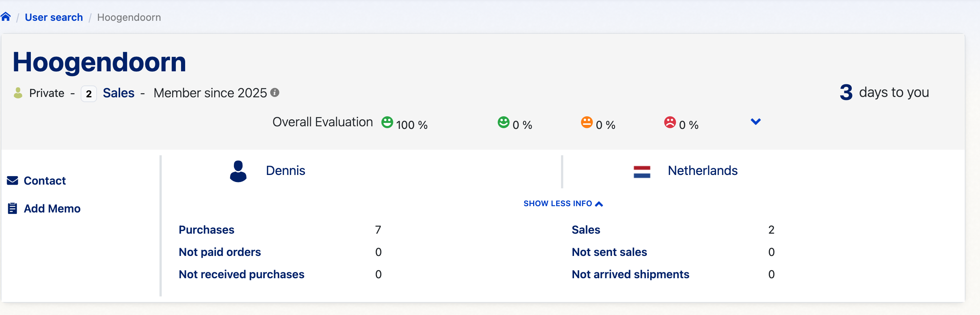Click the Not sent sales label

pos(609,252)
